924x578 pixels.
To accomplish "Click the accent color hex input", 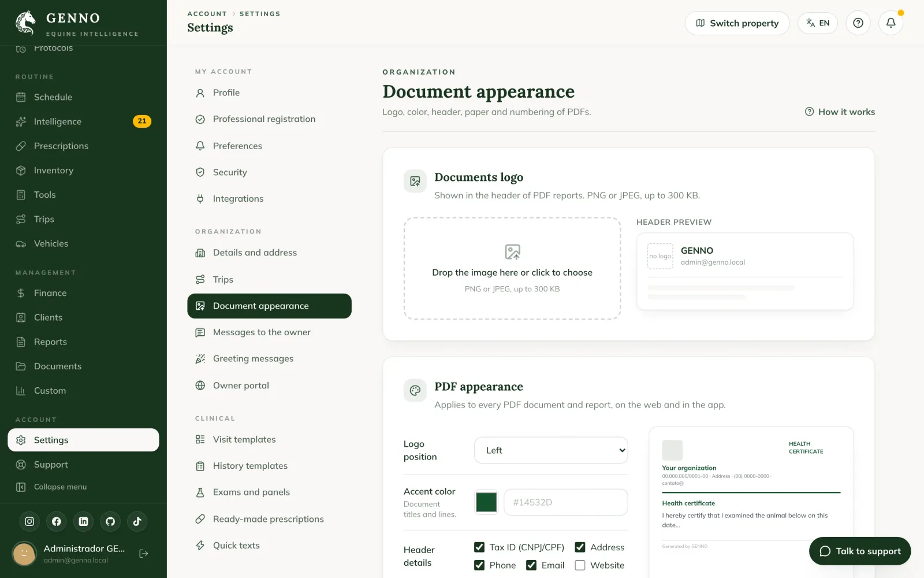I will [566, 502].
